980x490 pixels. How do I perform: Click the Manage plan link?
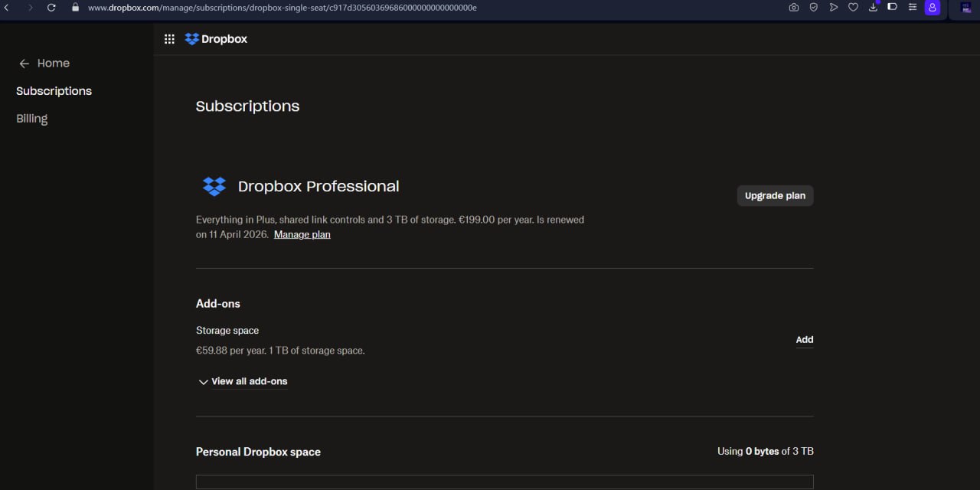302,234
